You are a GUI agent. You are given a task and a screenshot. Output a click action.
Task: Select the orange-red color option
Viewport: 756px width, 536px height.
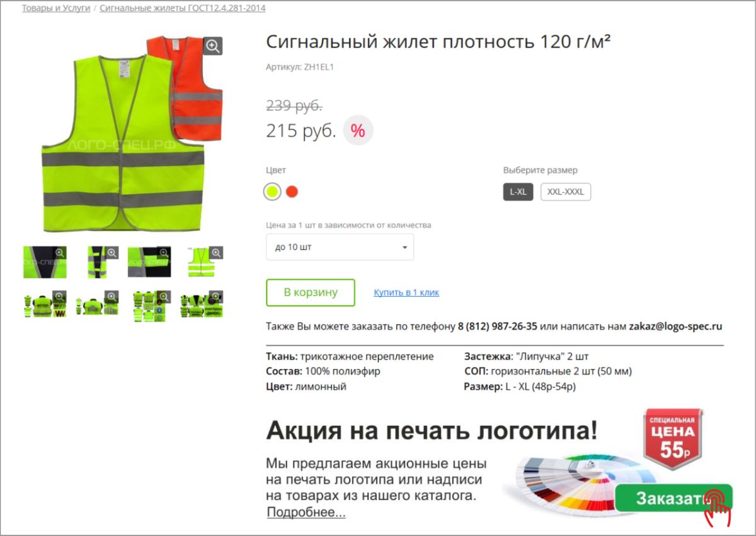(x=292, y=191)
